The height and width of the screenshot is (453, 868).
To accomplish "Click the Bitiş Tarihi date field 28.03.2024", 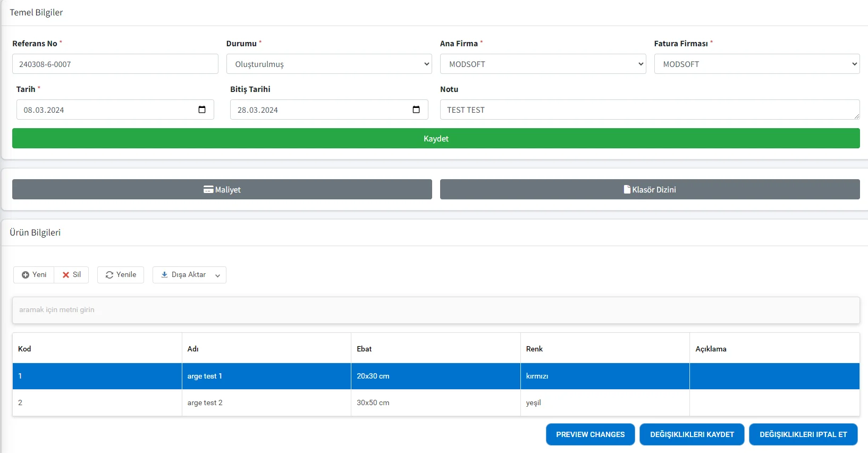I will [329, 110].
